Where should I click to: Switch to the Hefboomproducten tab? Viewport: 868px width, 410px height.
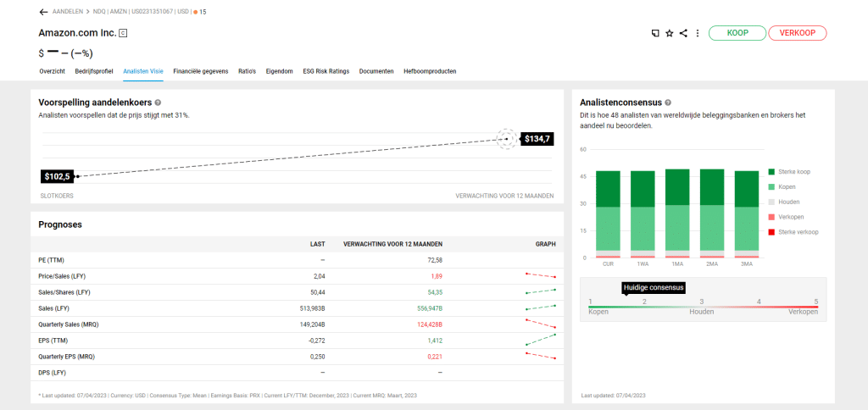pyautogui.click(x=430, y=71)
